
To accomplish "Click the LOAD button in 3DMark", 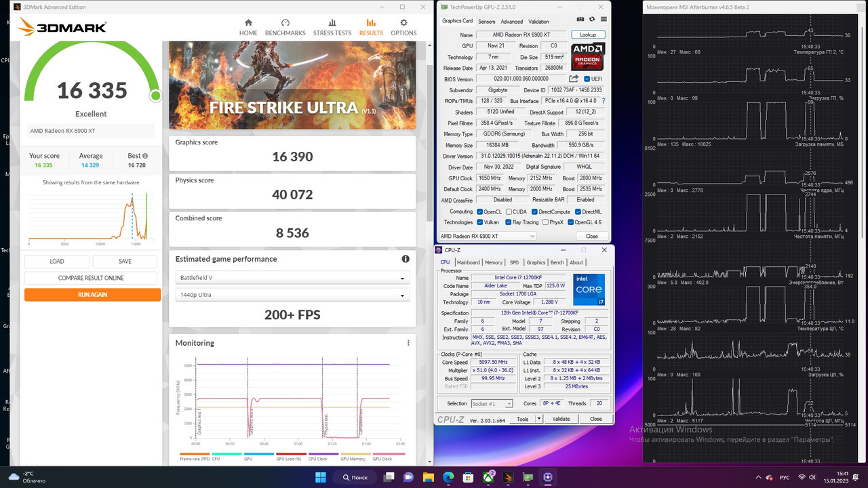I will click(x=57, y=261).
